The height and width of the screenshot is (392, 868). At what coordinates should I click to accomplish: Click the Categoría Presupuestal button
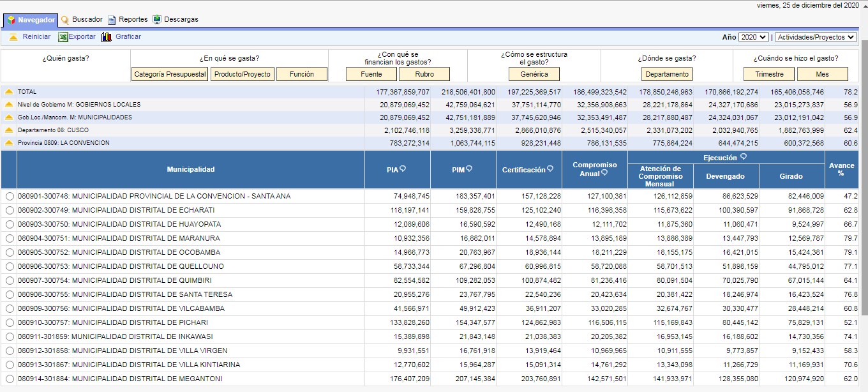[x=170, y=74]
